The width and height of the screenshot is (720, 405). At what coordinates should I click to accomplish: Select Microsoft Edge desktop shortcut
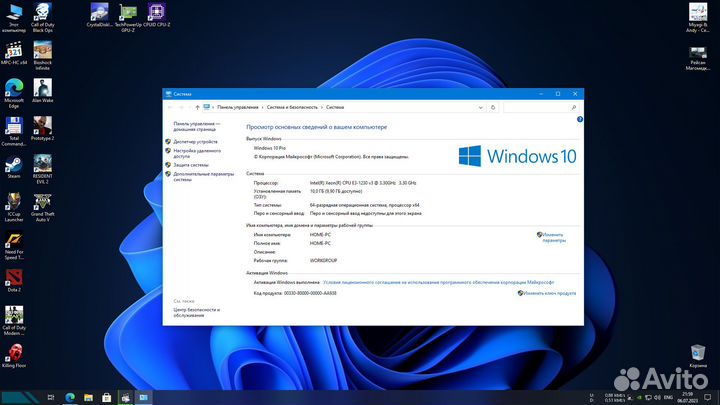(x=14, y=94)
